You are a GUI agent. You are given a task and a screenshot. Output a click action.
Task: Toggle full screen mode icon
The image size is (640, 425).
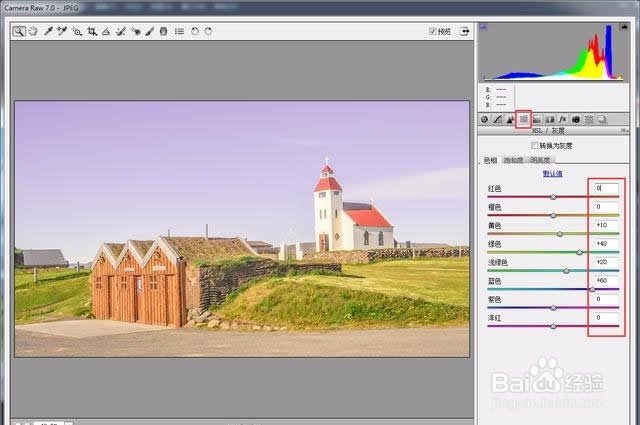click(464, 31)
